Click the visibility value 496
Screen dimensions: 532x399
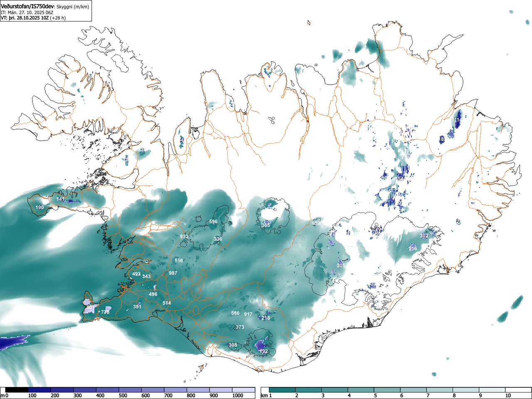[153, 294]
